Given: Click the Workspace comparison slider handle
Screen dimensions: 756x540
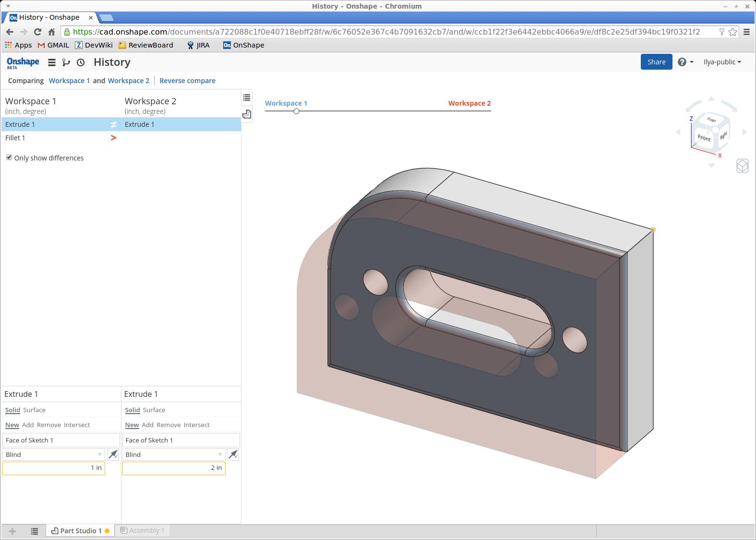Looking at the screenshot, I should tap(296, 111).
